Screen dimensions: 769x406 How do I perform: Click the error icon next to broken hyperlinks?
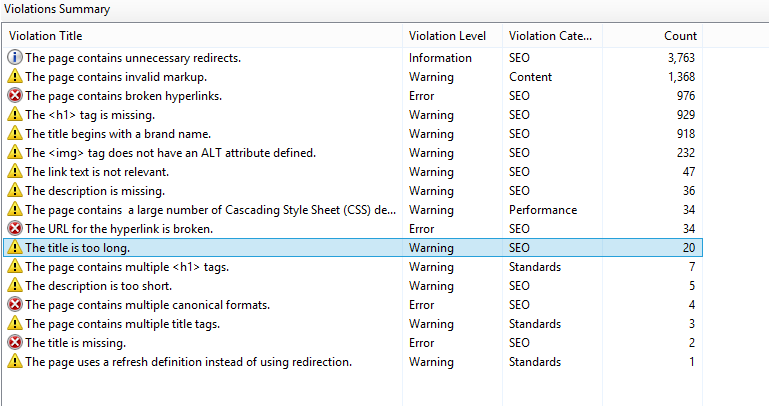point(15,96)
